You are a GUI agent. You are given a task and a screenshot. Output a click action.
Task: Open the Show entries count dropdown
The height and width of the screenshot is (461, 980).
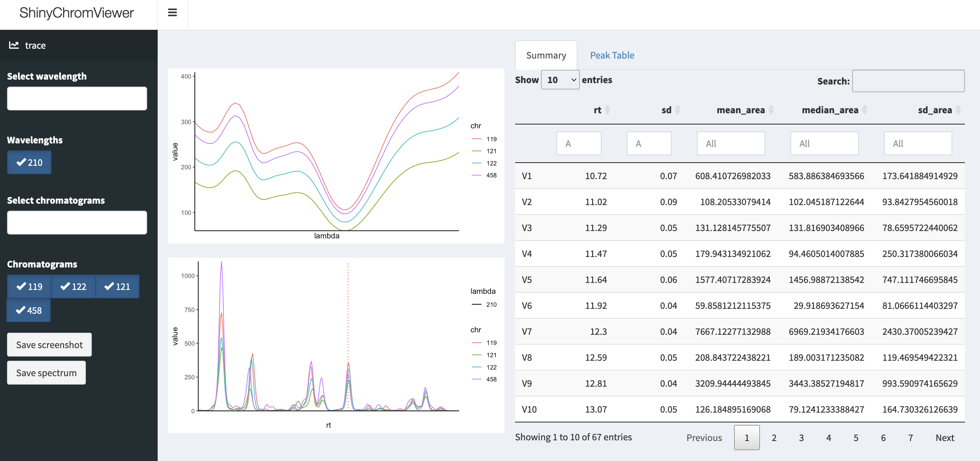coord(560,80)
